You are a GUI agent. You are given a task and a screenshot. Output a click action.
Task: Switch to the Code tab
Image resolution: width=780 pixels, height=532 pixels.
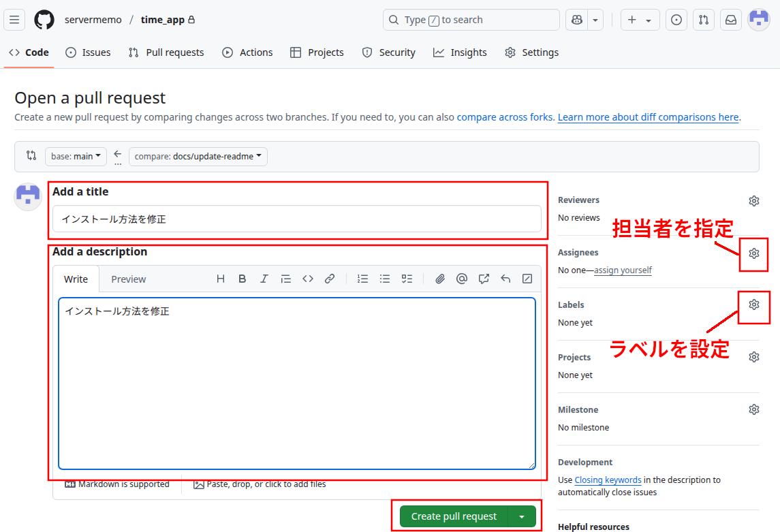29,52
